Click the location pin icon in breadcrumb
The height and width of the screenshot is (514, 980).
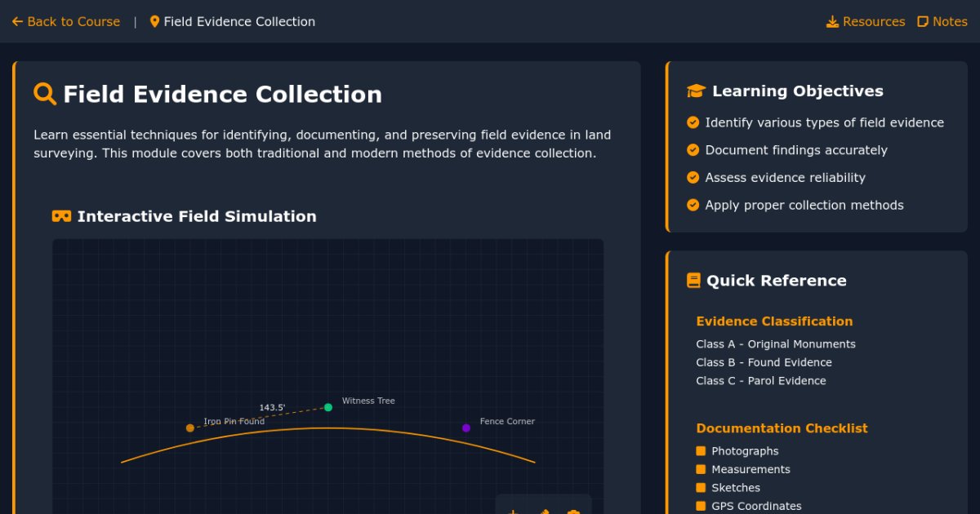coord(154,22)
